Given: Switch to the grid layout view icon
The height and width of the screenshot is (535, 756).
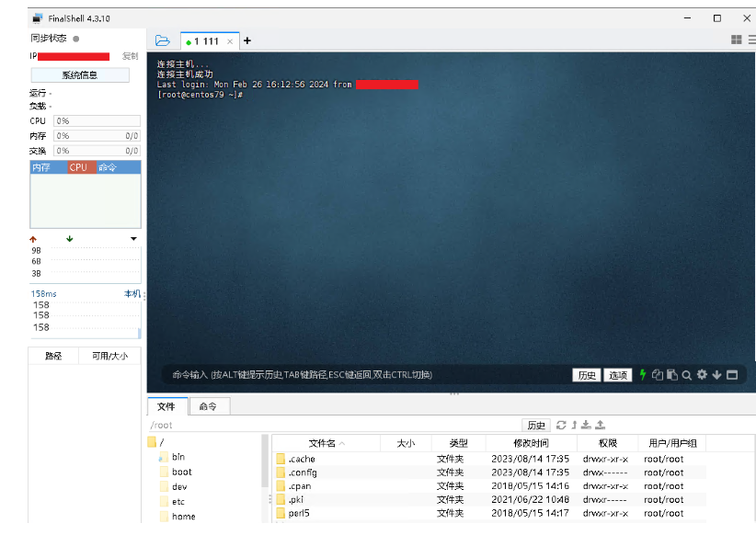Looking at the screenshot, I should click(x=737, y=40).
